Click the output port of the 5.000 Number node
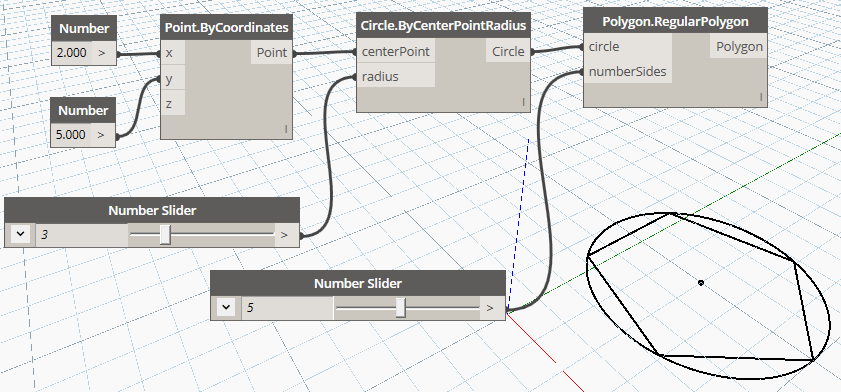 click(101, 135)
